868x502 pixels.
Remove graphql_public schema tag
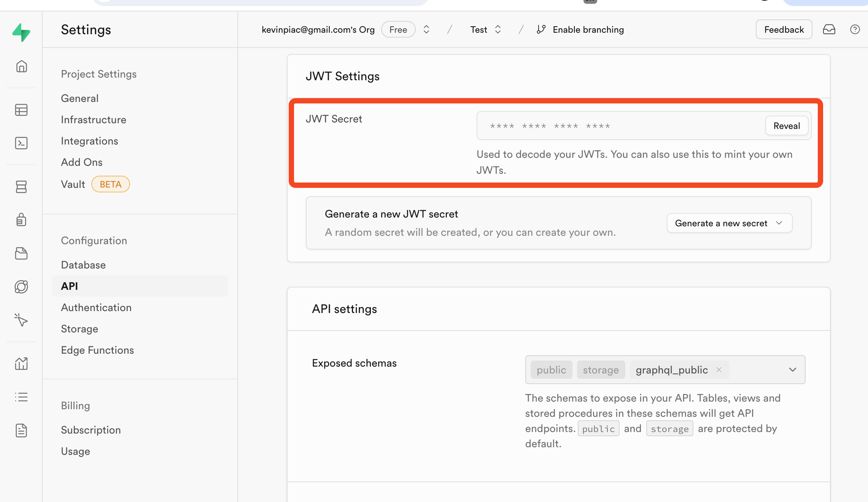point(719,370)
